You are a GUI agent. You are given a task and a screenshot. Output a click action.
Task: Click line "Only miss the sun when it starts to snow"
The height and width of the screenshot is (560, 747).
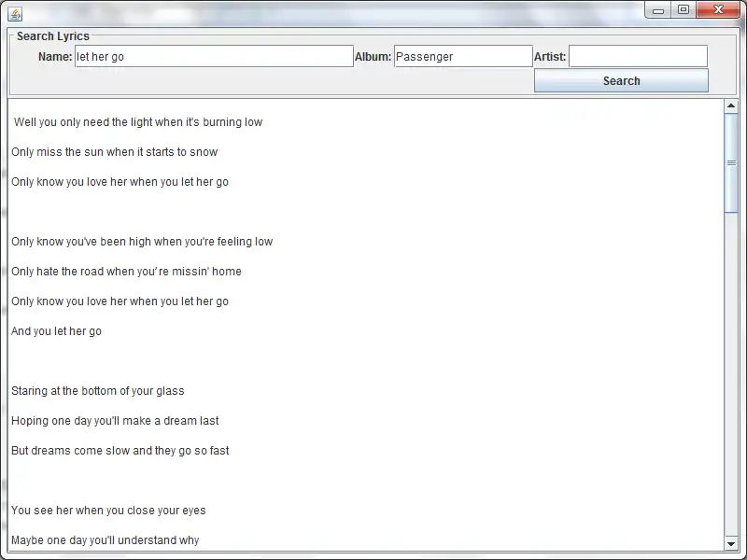[x=114, y=152]
